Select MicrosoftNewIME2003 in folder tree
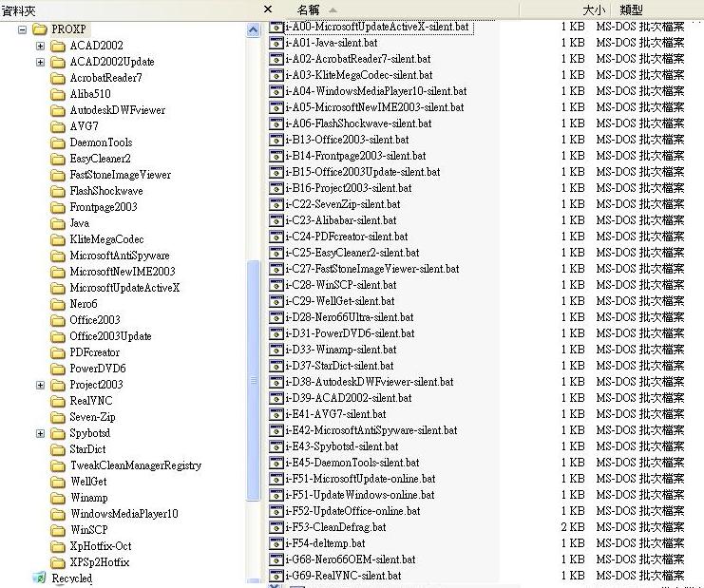This screenshot has height=588, width=704. point(123,272)
